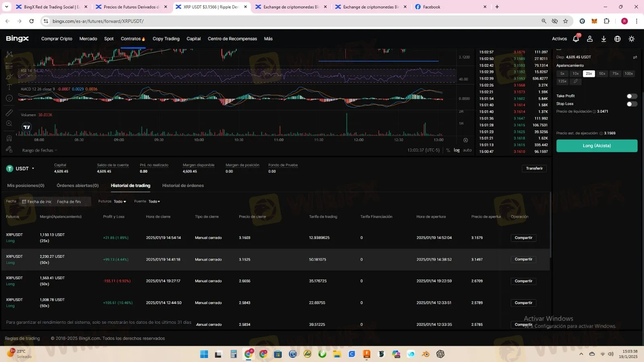644x362 pixels.
Task: Open the Activos link in header
Action: tap(559, 39)
